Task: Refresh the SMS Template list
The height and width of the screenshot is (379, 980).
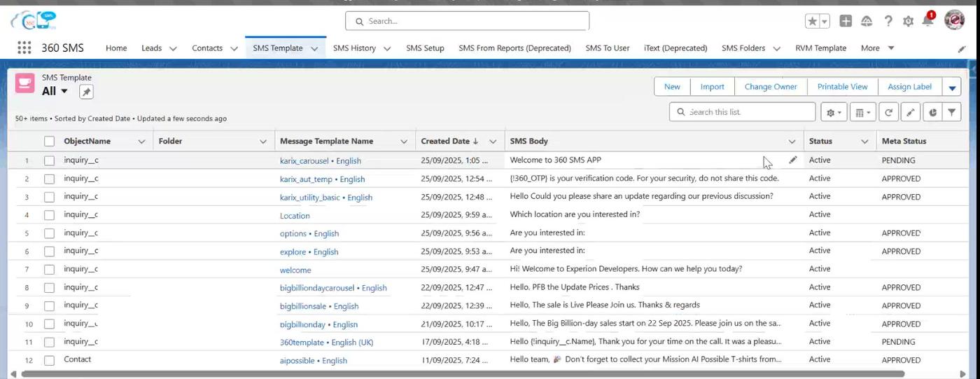Action: pos(888,112)
